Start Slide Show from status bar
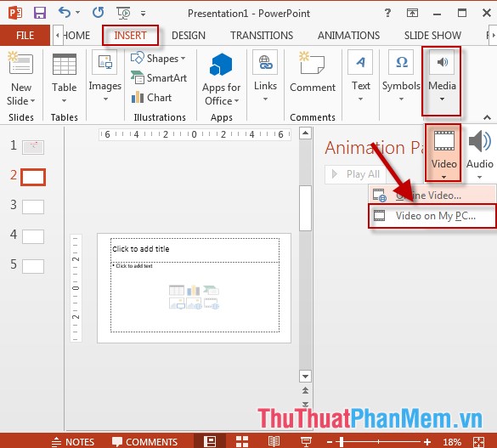The height and width of the screenshot is (448, 497). point(306,441)
